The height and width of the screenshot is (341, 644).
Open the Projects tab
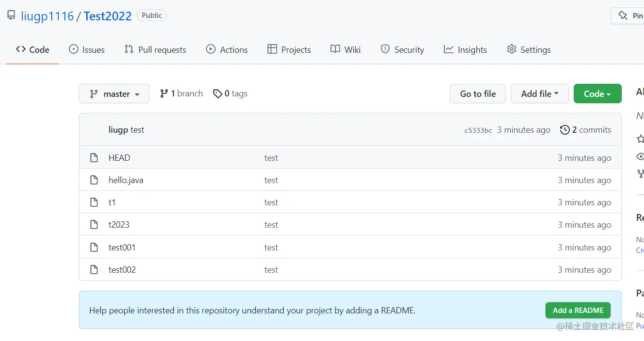(x=289, y=49)
